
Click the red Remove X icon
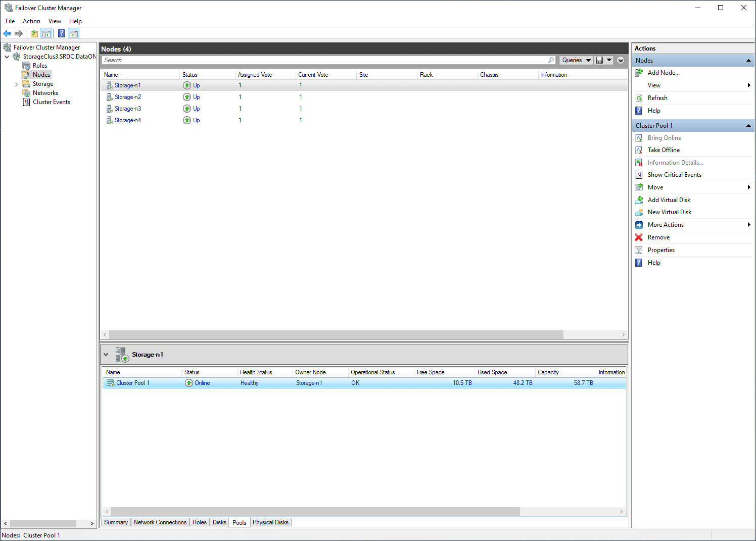639,237
